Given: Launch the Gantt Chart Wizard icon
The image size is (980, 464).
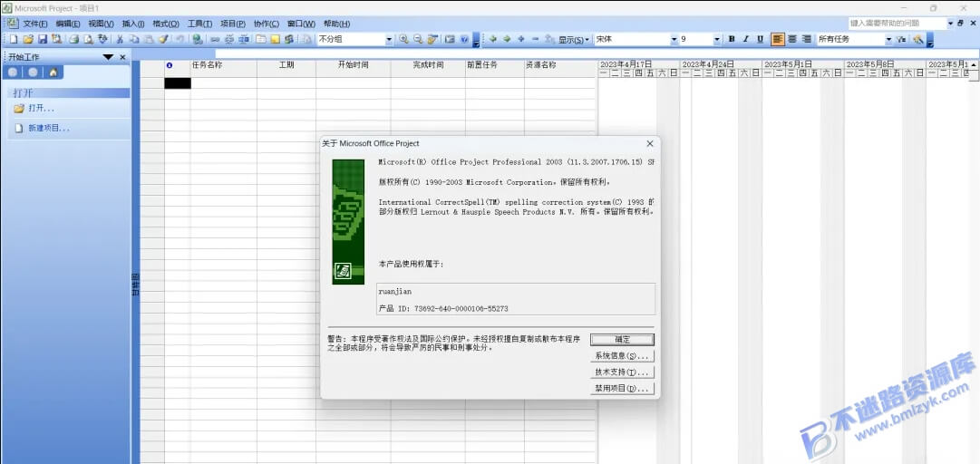Looking at the screenshot, I should pyautogui.click(x=918, y=39).
